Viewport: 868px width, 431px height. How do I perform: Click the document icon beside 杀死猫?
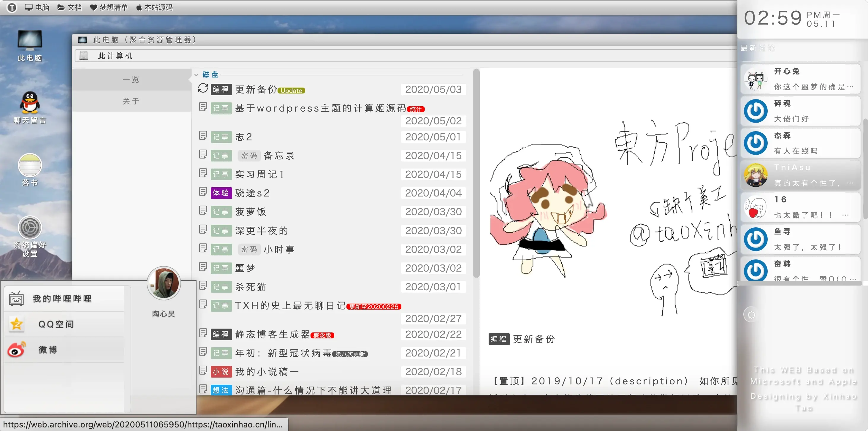[203, 286]
